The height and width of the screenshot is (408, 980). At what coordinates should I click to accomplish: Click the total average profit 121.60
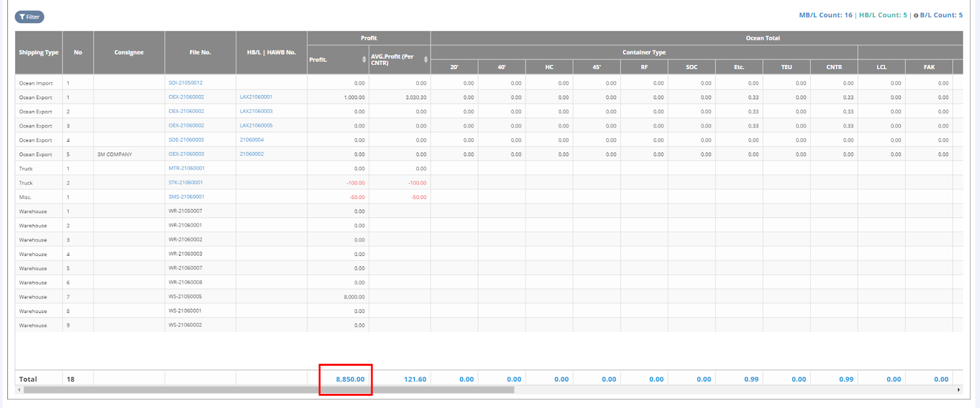(415, 379)
